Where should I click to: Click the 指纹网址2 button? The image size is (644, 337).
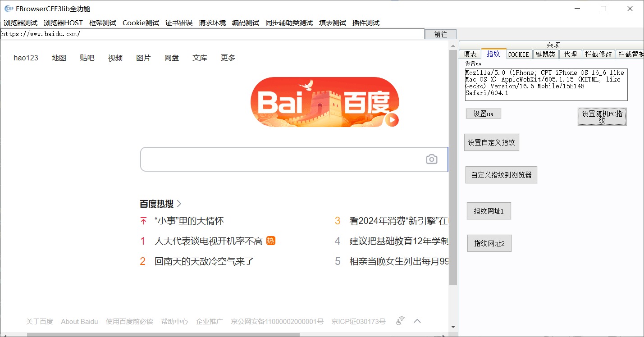click(489, 243)
